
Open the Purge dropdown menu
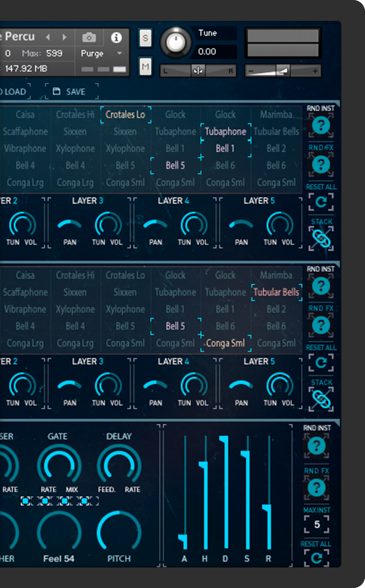pyautogui.click(x=102, y=53)
